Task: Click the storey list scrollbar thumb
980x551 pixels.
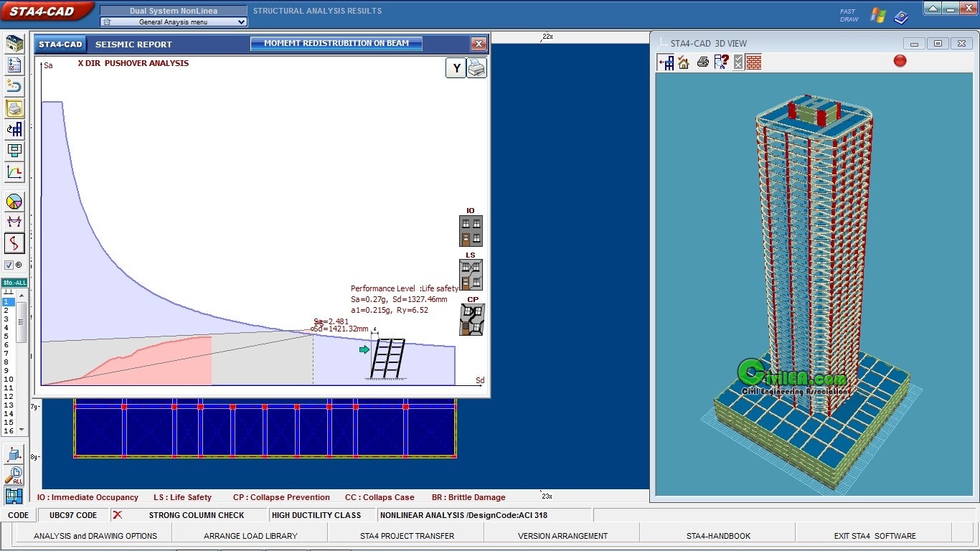Action: click(x=22, y=322)
